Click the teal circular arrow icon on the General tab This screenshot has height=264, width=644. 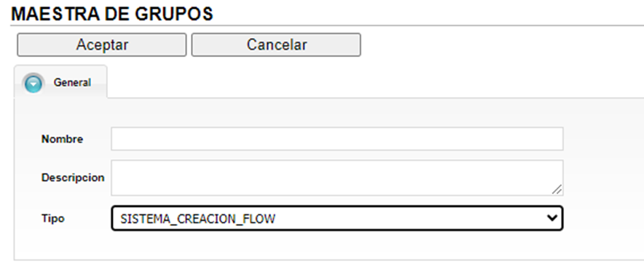coord(33,83)
